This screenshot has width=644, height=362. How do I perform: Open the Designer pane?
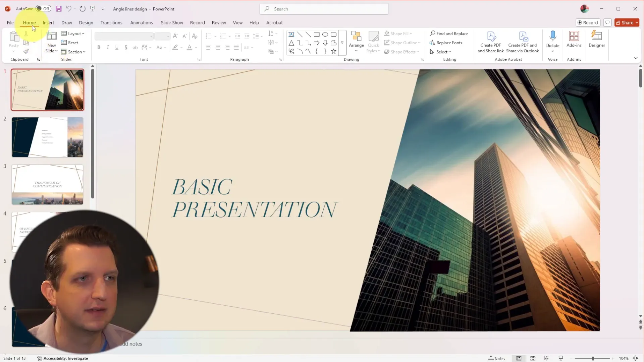point(597,39)
